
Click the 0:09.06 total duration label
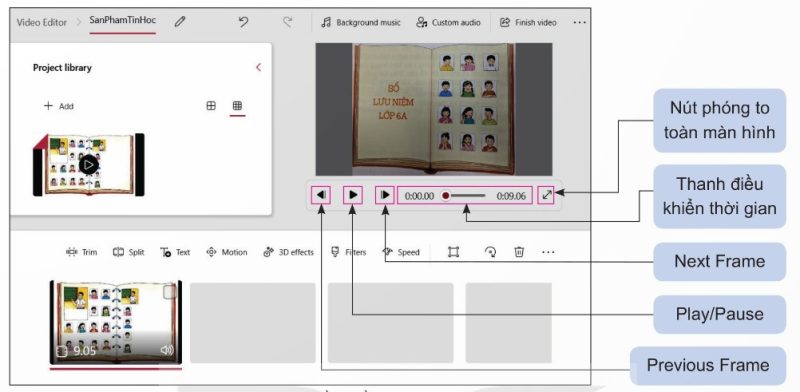[511, 196]
